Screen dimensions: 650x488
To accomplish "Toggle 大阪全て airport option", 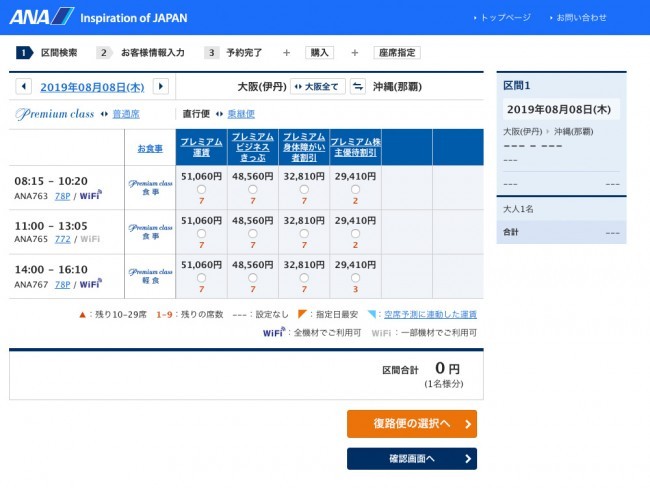I will pyautogui.click(x=318, y=87).
